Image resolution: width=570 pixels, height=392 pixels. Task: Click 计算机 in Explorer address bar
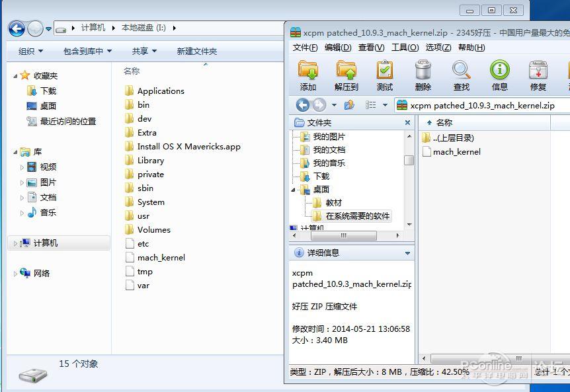click(93, 28)
